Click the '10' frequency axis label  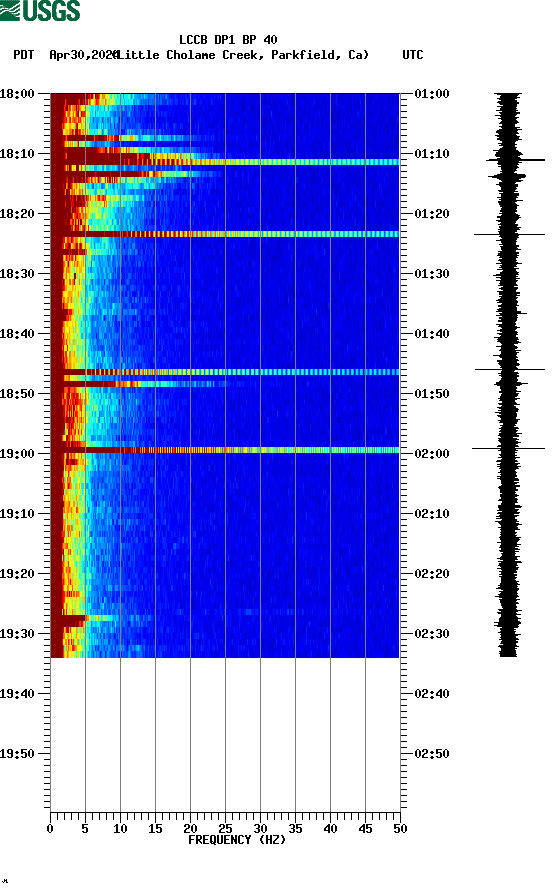pyautogui.click(x=120, y=829)
